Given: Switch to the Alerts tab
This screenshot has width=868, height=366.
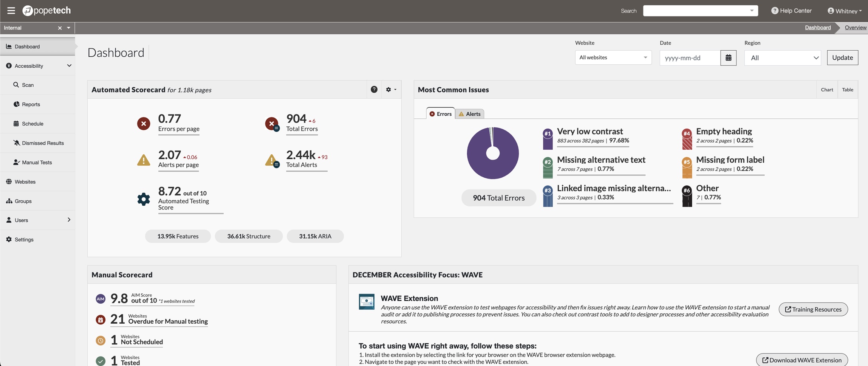Looking at the screenshot, I should tap(470, 114).
